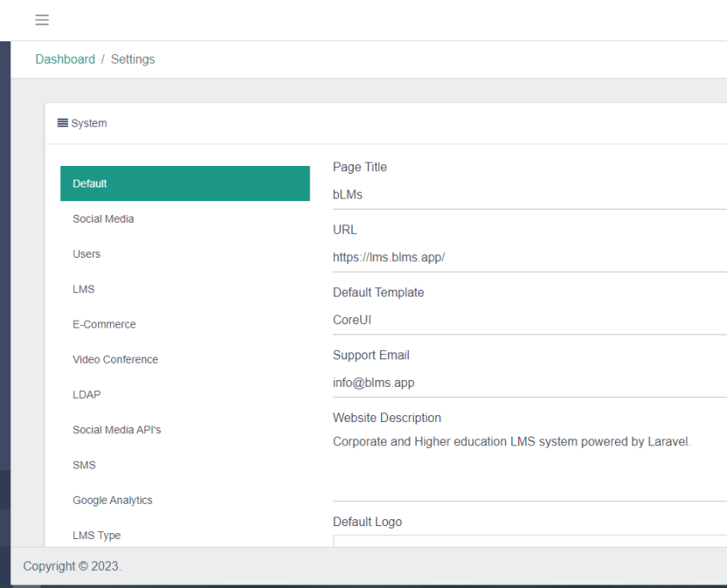The image size is (727, 588).
Task: Click the URL field with https://lms.blms.app/
Action: click(529, 257)
